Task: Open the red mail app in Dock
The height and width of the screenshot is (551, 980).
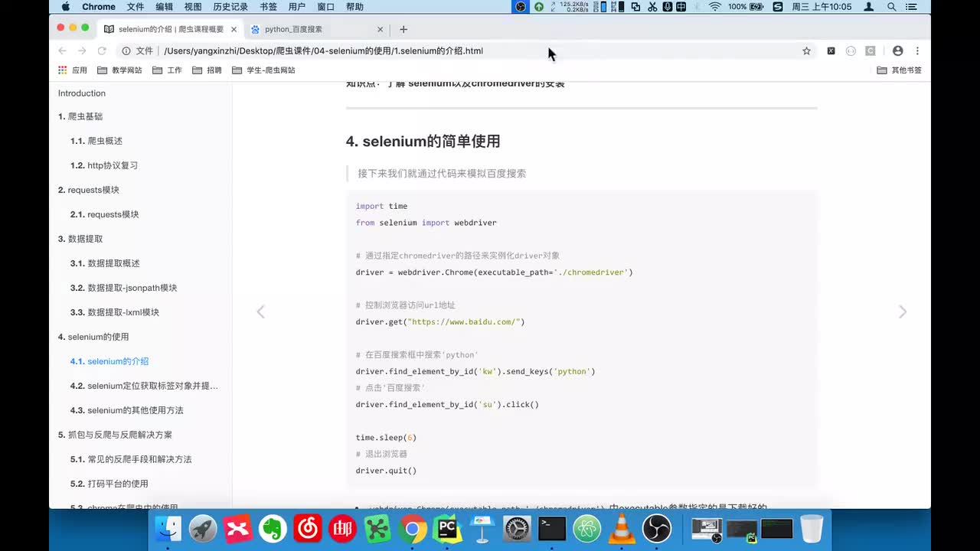Action: [x=342, y=529]
